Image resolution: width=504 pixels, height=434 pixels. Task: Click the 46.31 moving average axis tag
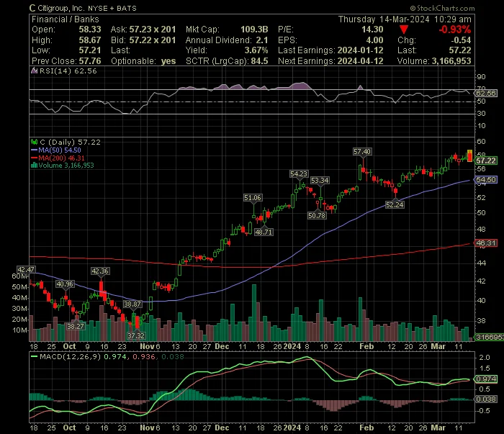pyautogui.click(x=486, y=243)
